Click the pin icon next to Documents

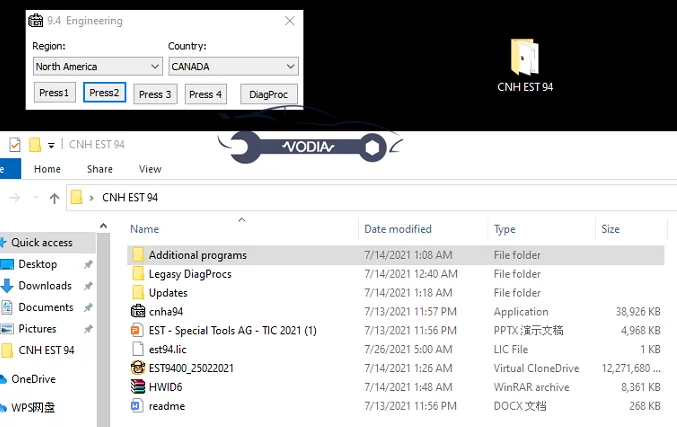[x=88, y=307]
